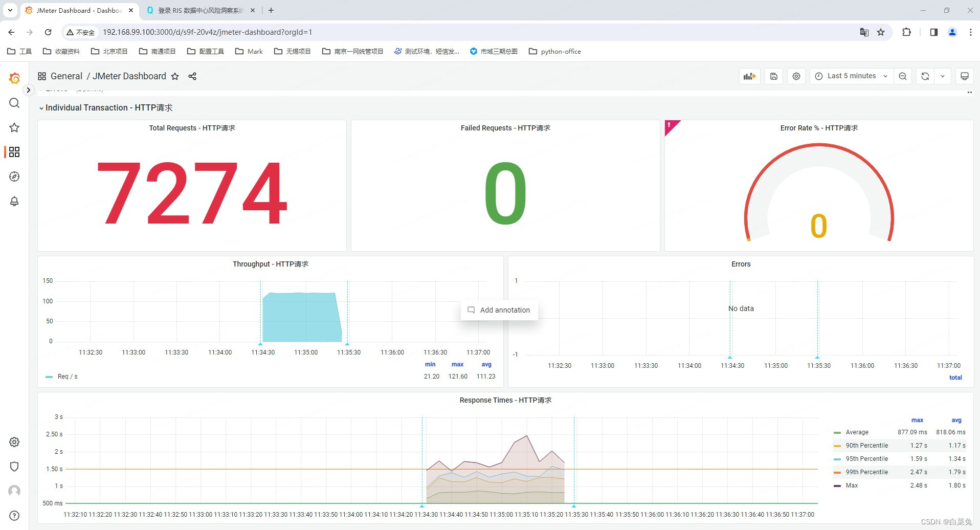Toggle Average series in legend
980x530 pixels.
pyautogui.click(x=857, y=432)
